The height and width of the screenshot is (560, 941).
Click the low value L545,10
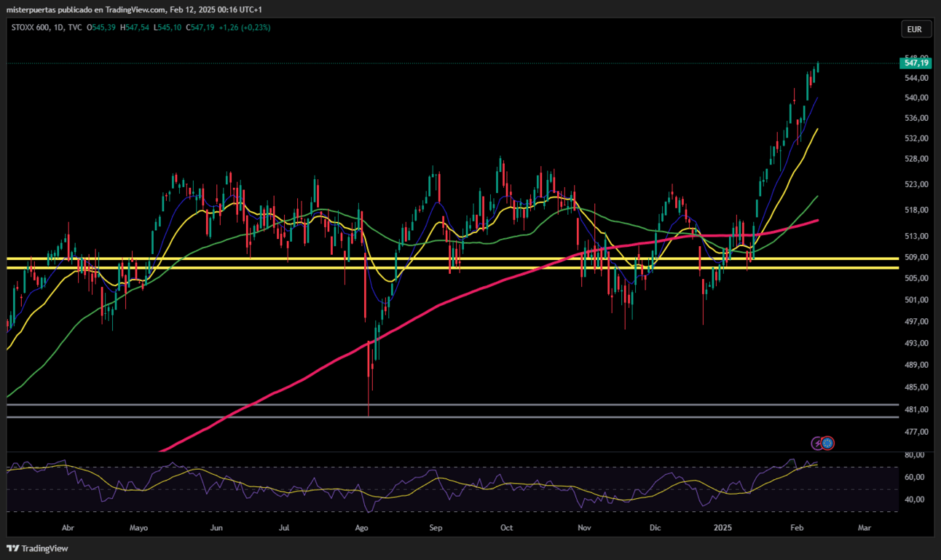(168, 28)
